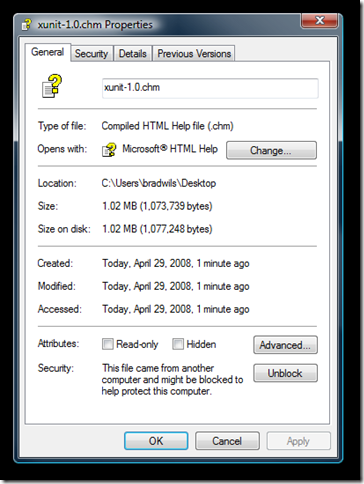This screenshot has height=484, width=364.
Task: Click the large CHM file icon
Action: point(52,86)
